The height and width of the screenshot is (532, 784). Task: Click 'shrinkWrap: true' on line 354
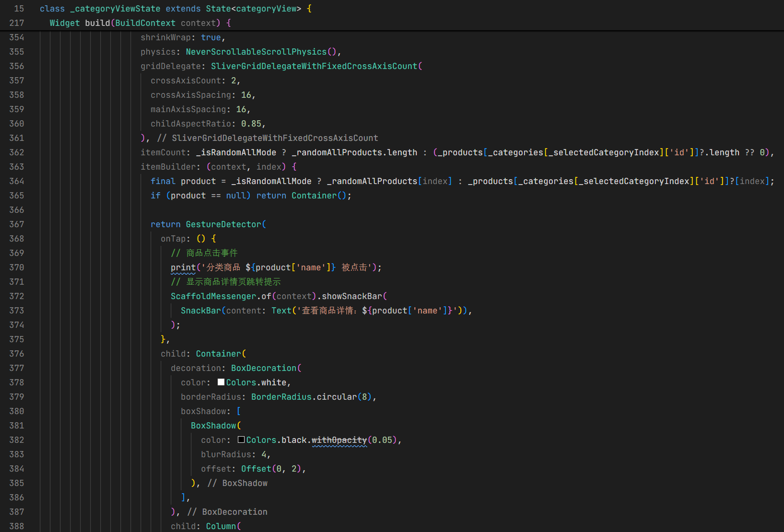[181, 37]
